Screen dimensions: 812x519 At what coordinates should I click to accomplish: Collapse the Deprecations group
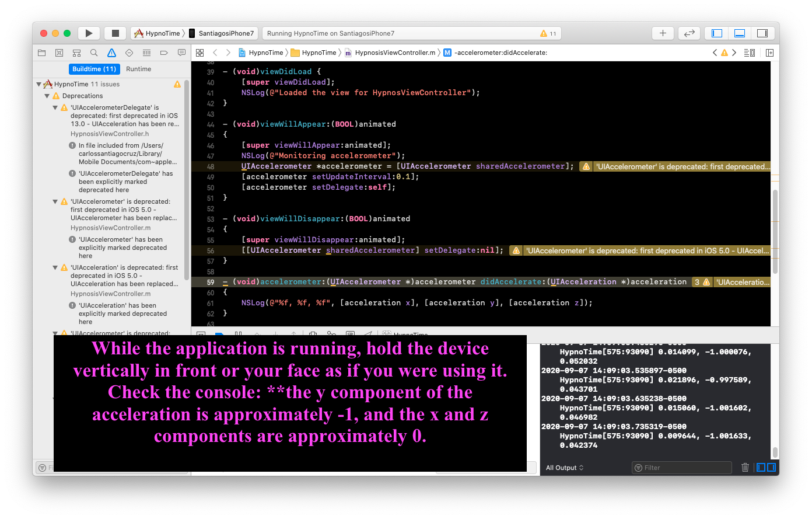(47, 96)
